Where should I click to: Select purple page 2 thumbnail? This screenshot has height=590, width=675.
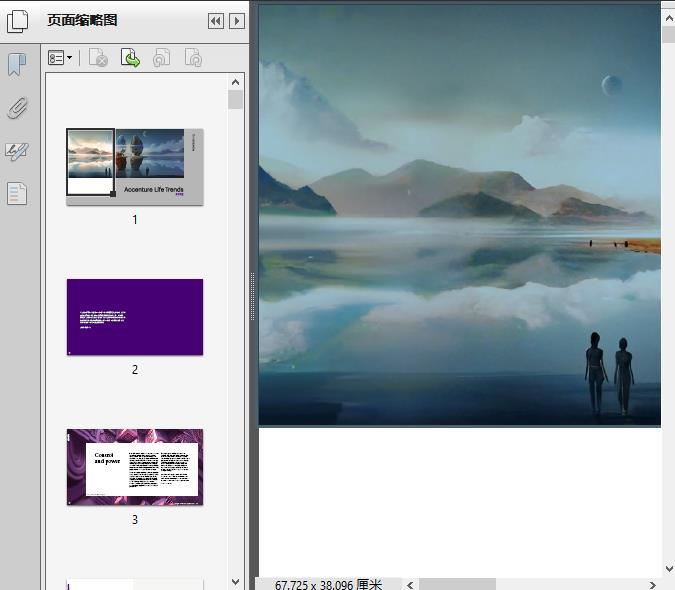tap(135, 317)
